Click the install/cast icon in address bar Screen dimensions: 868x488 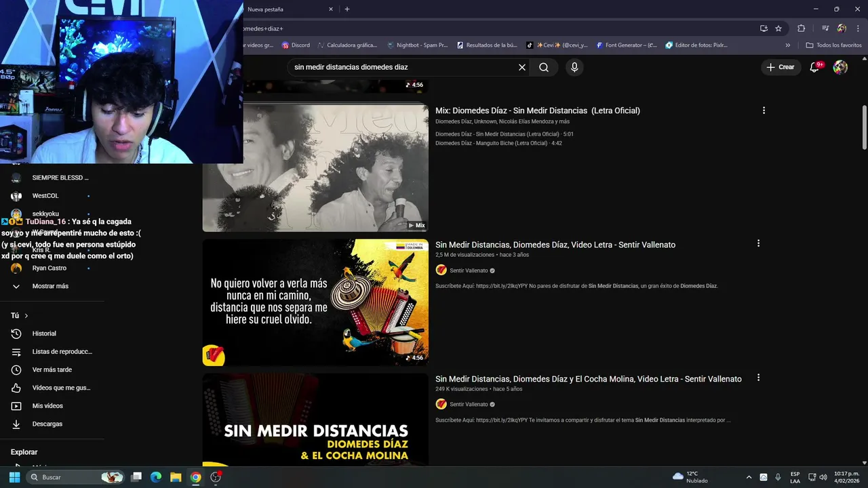[764, 28]
